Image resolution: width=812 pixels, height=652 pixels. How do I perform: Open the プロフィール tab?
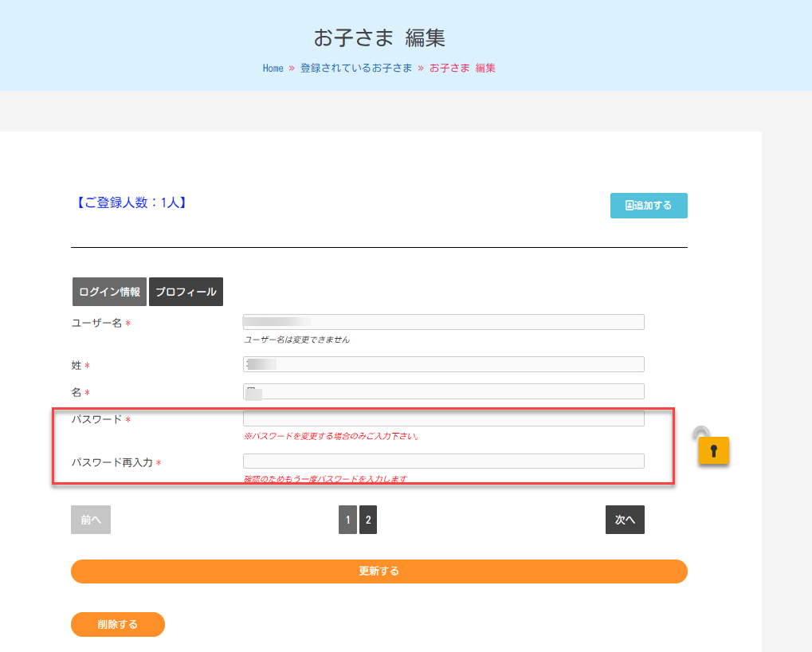(186, 292)
